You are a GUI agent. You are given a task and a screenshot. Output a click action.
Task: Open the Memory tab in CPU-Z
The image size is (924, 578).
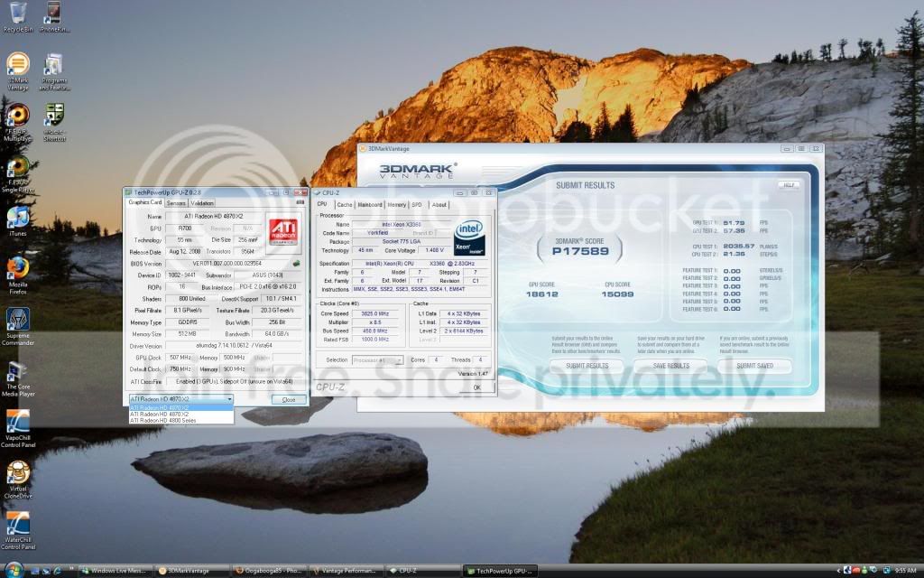tap(397, 205)
